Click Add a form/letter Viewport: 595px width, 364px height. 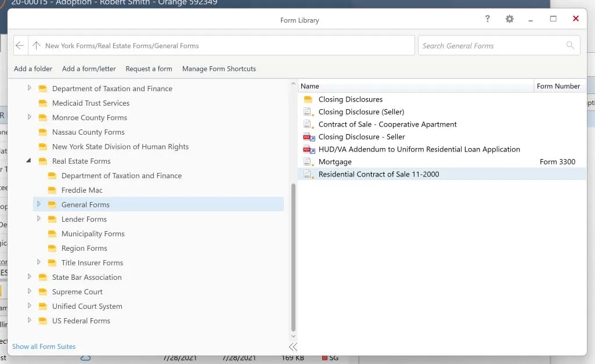point(89,69)
